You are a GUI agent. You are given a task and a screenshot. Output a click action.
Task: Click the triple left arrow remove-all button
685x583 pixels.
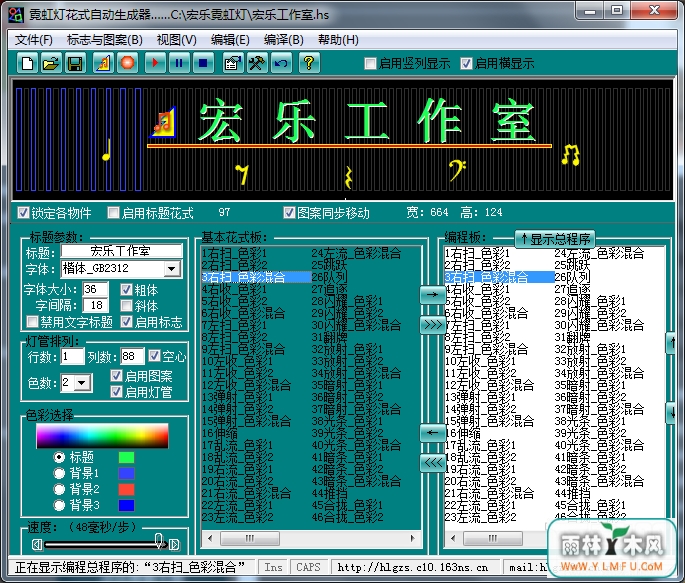coord(432,463)
